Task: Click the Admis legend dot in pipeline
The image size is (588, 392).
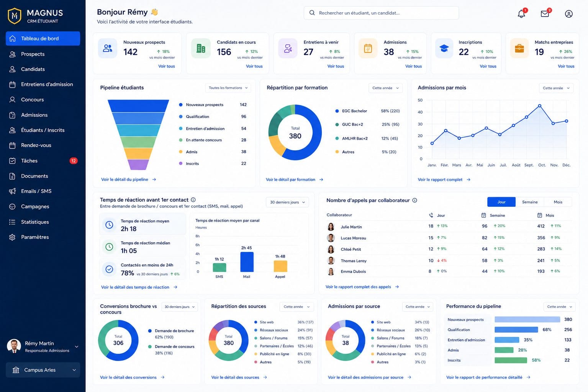Action: pos(181,152)
